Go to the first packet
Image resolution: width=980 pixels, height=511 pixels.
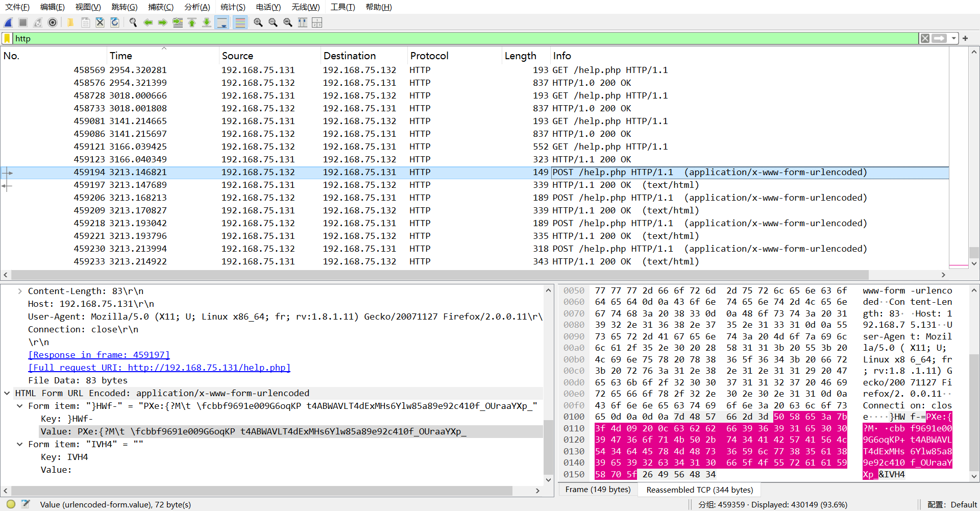coord(192,22)
